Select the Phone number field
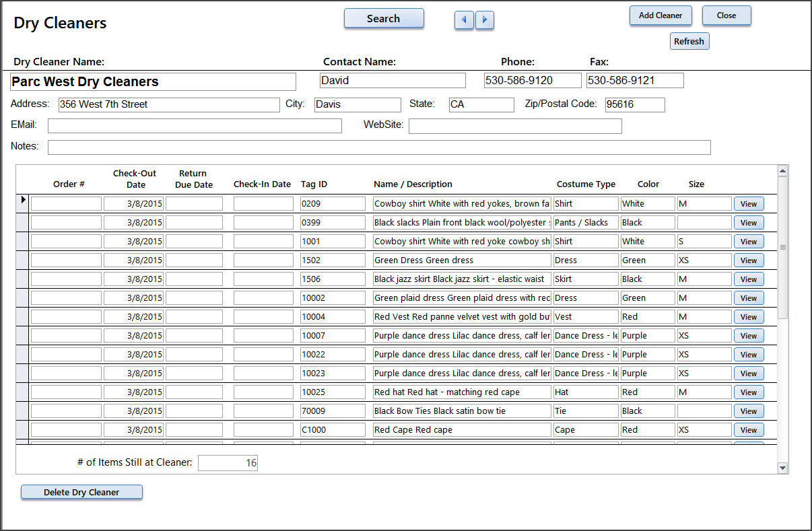Viewport: 812px width, 531px height. pos(532,81)
